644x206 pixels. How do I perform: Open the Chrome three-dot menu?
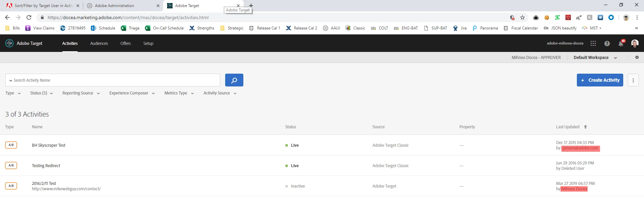637,17
